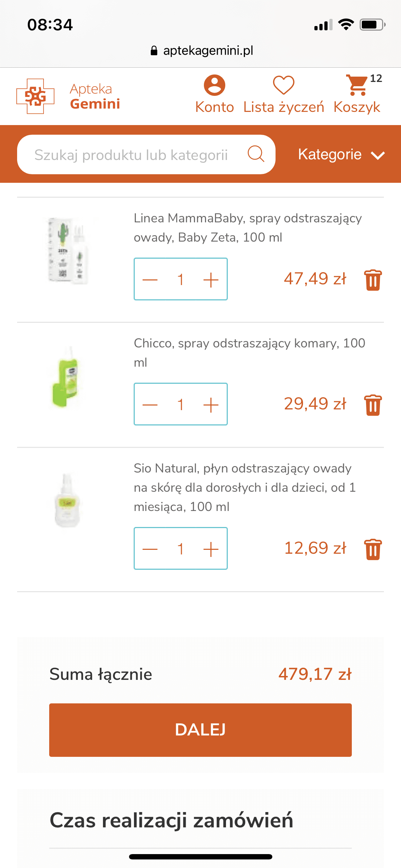Decrease quantity of Chicco mosquito spray

pyautogui.click(x=150, y=405)
